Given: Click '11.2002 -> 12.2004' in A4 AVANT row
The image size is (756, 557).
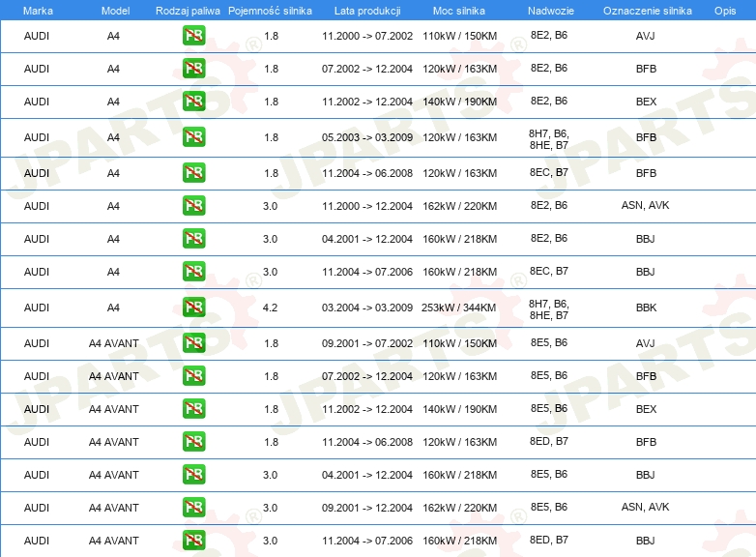Looking at the screenshot, I should (x=367, y=409).
